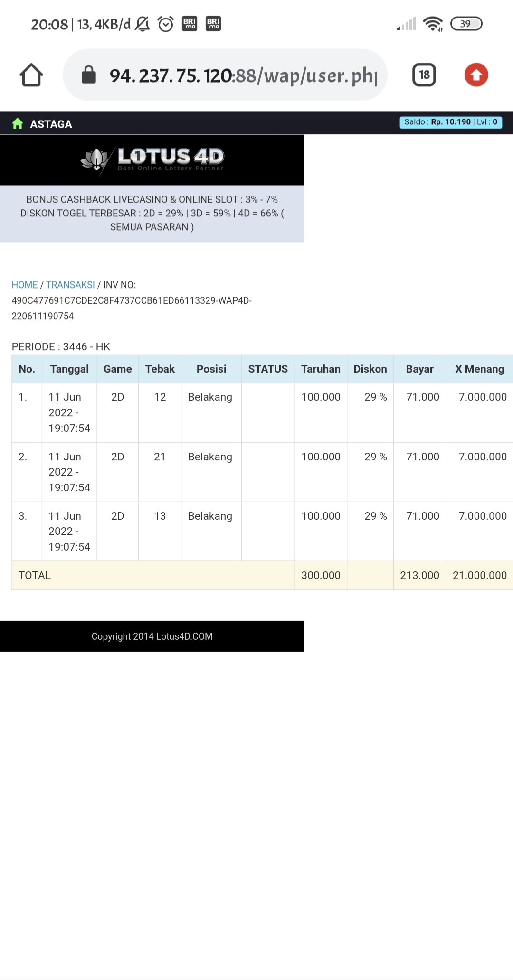
Task: Click the ASTAGA username in top bar
Action: [x=51, y=124]
